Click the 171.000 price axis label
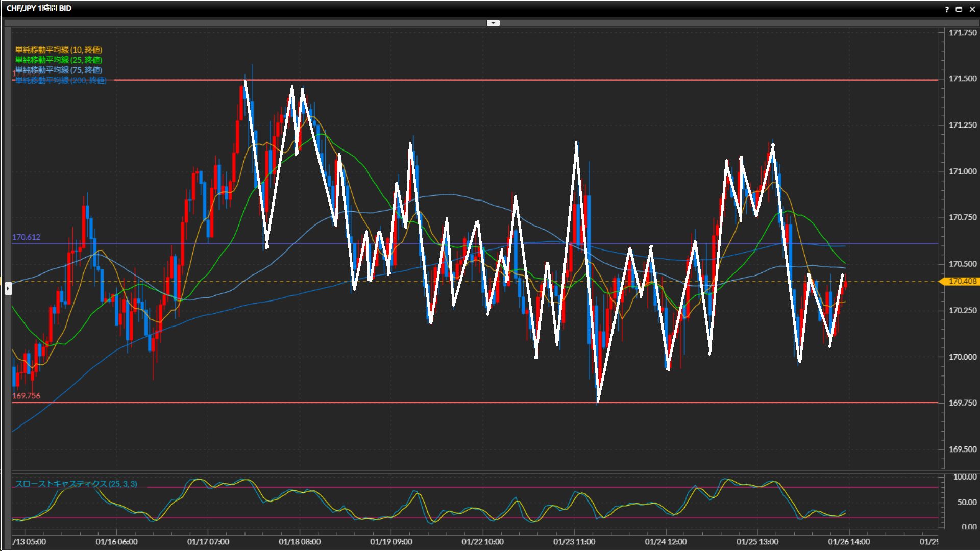Viewport: 980px width, 551px height. (x=962, y=171)
